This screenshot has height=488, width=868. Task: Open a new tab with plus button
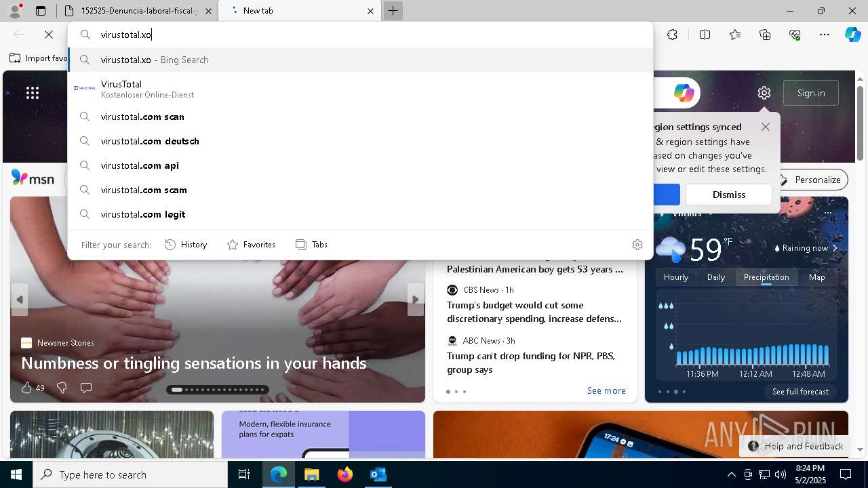393,11
